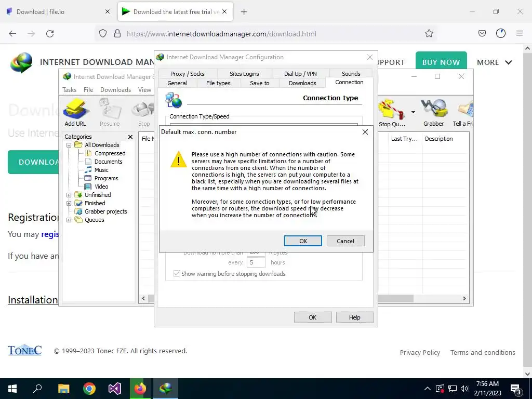
Task: Open File Explorer from the taskbar
Action: click(63, 389)
